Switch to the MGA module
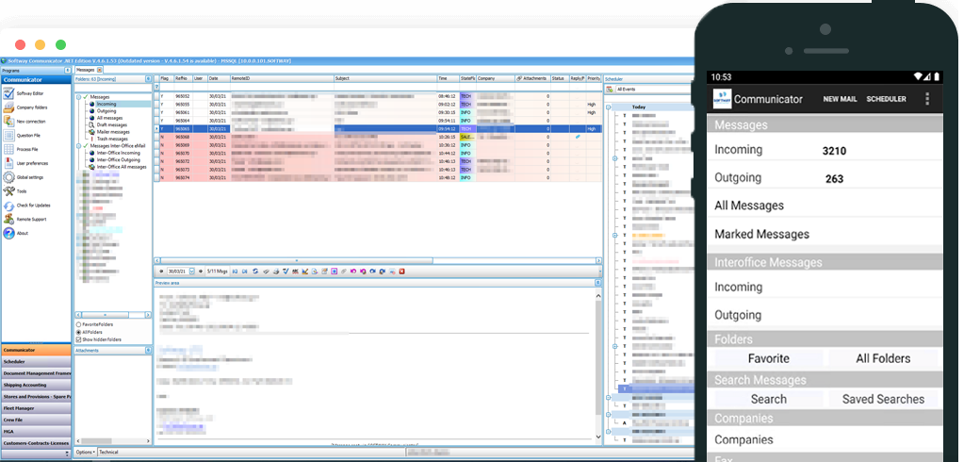This screenshot has width=980, height=462. click(x=36, y=432)
